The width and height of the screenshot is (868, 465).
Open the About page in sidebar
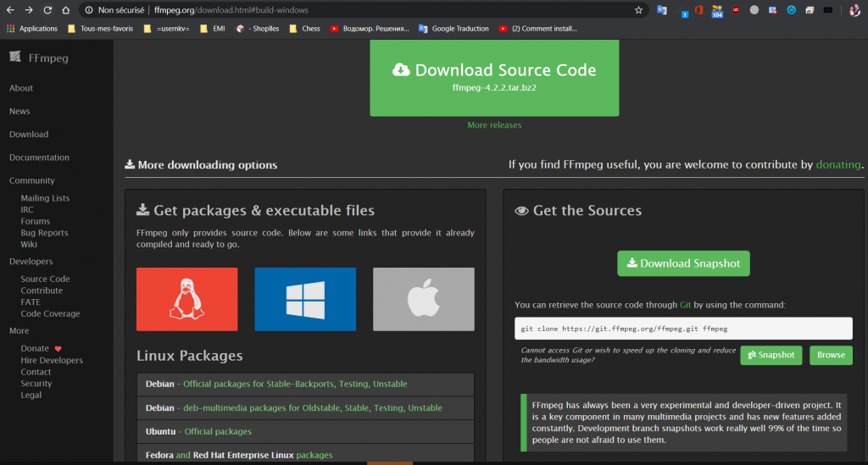[21, 88]
